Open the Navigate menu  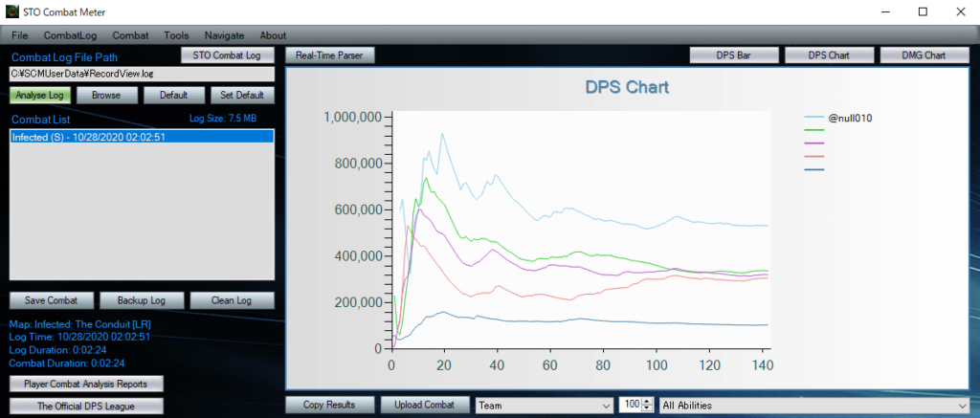[224, 35]
